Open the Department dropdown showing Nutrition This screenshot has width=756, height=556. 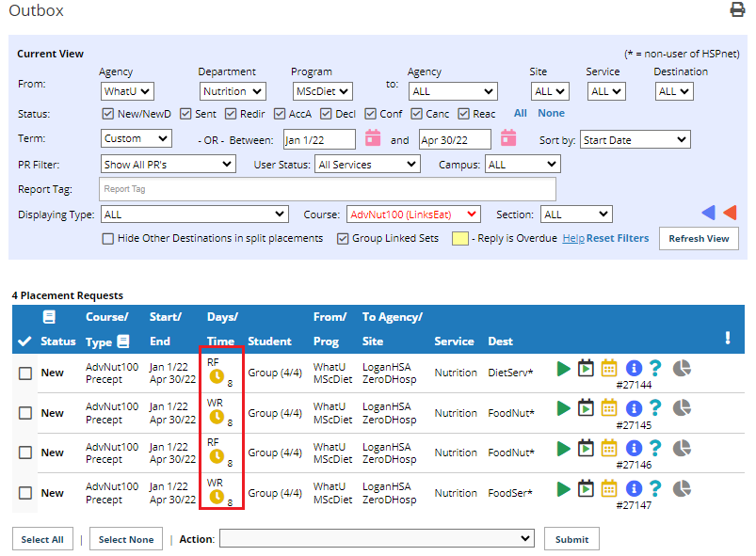pyautogui.click(x=233, y=91)
